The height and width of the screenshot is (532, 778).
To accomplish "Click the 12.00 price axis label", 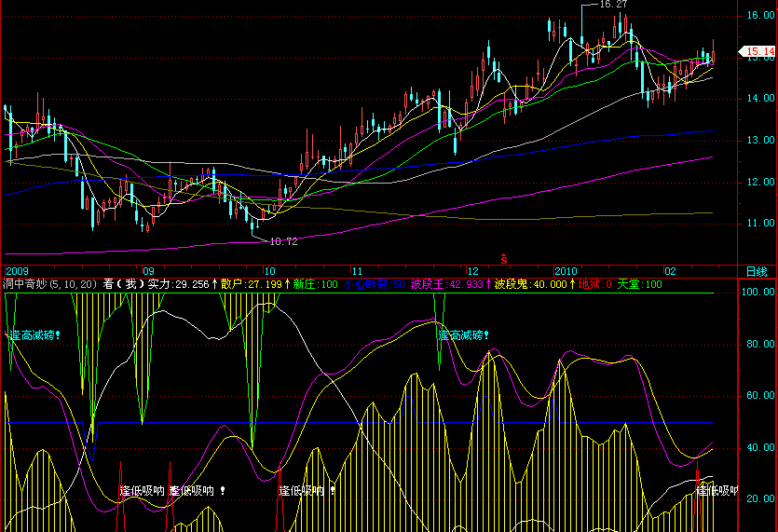I will pos(760,182).
